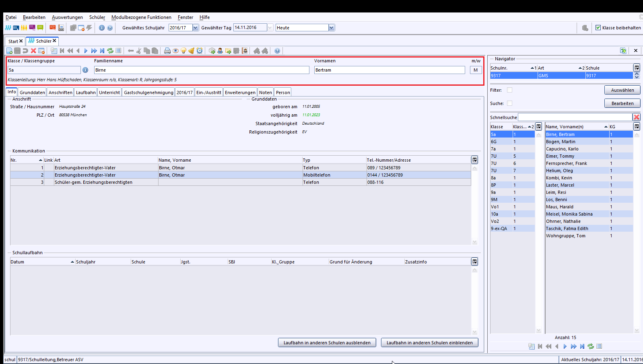This screenshot has height=364, width=643.
Task: Open the Gewählter Tag date dropdown arrow
Action: pyautogui.click(x=270, y=28)
